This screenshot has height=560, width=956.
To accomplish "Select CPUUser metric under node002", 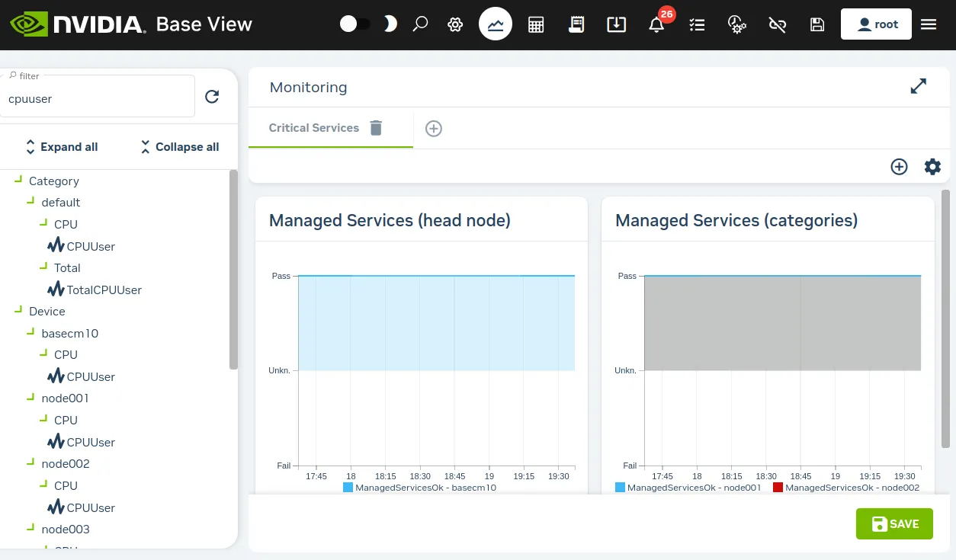I will 82,507.
